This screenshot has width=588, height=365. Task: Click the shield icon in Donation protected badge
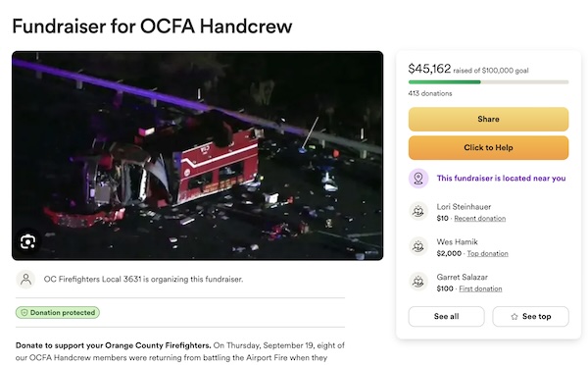(x=24, y=313)
